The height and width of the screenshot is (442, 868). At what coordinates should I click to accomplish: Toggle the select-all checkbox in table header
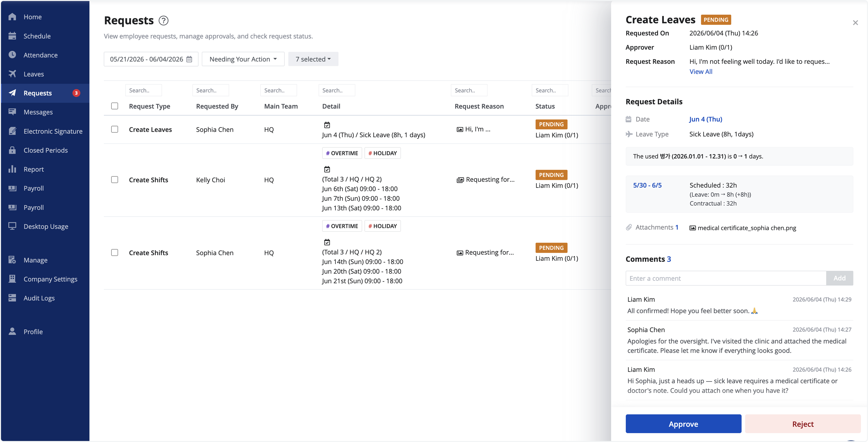(x=115, y=106)
